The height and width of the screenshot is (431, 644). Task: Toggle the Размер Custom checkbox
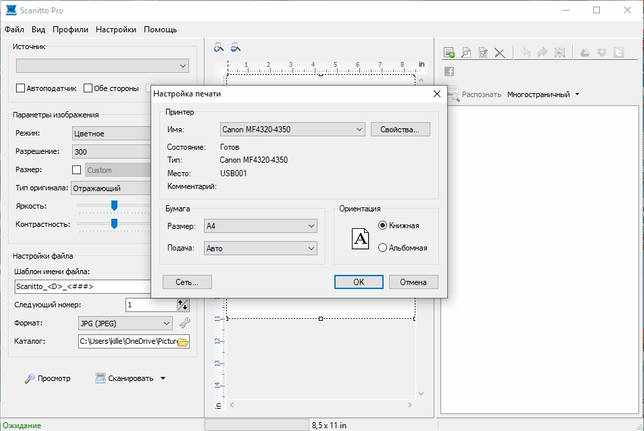click(x=76, y=170)
